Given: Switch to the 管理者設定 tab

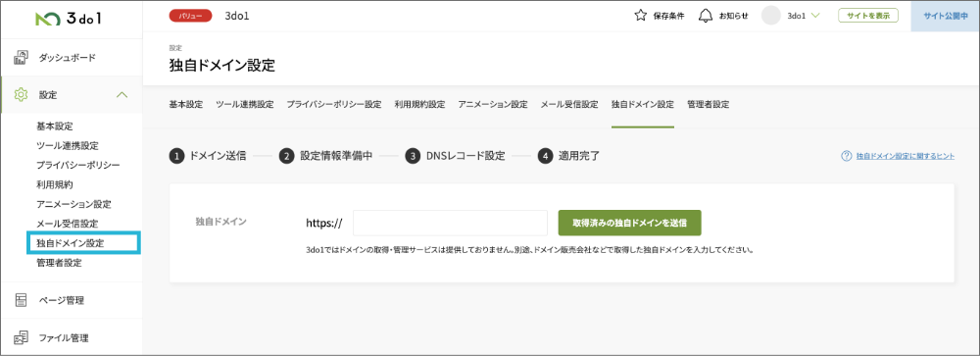Looking at the screenshot, I should pyautogui.click(x=709, y=105).
